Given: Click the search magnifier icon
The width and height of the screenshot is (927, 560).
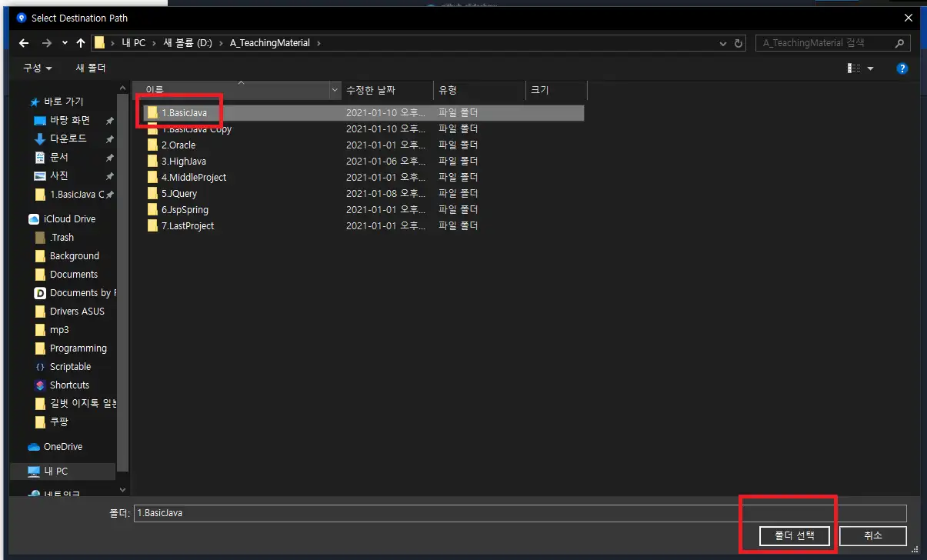Looking at the screenshot, I should coord(900,43).
